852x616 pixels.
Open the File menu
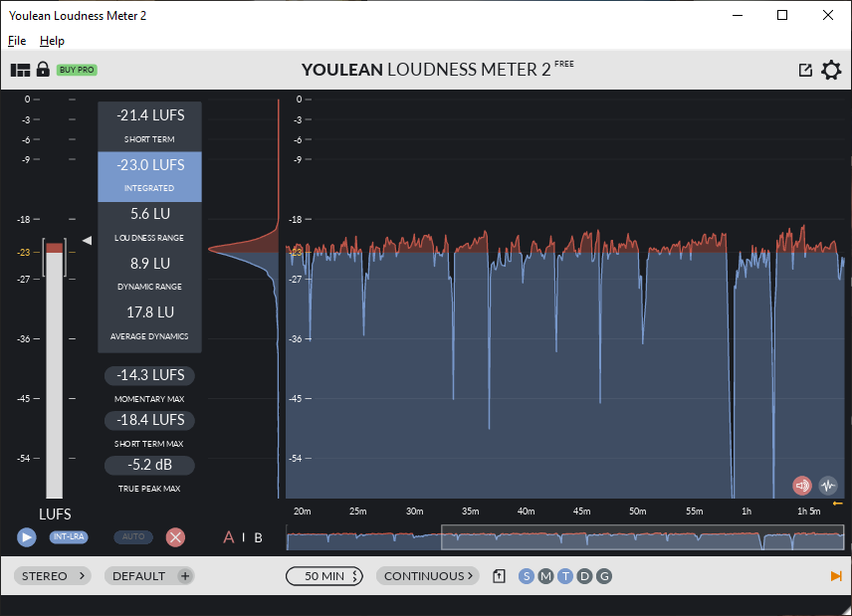tap(17, 41)
